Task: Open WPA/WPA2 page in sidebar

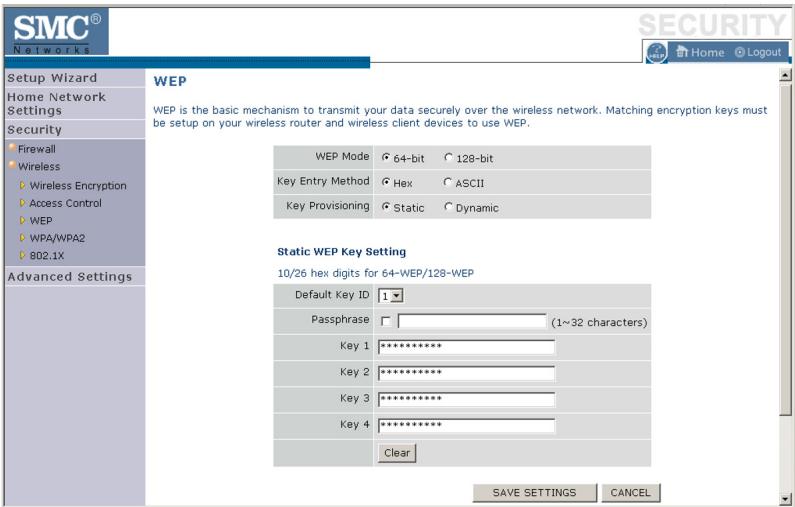Action: (x=57, y=238)
